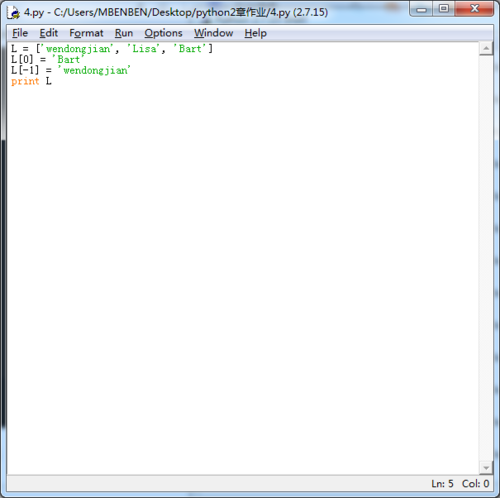Open the Help menu
The width and height of the screenshot is (500, 498).
(255, 33)
